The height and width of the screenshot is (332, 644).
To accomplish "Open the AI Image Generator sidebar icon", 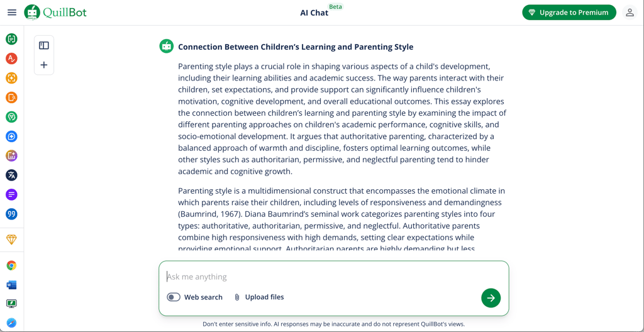I will [x=11, y=156].
